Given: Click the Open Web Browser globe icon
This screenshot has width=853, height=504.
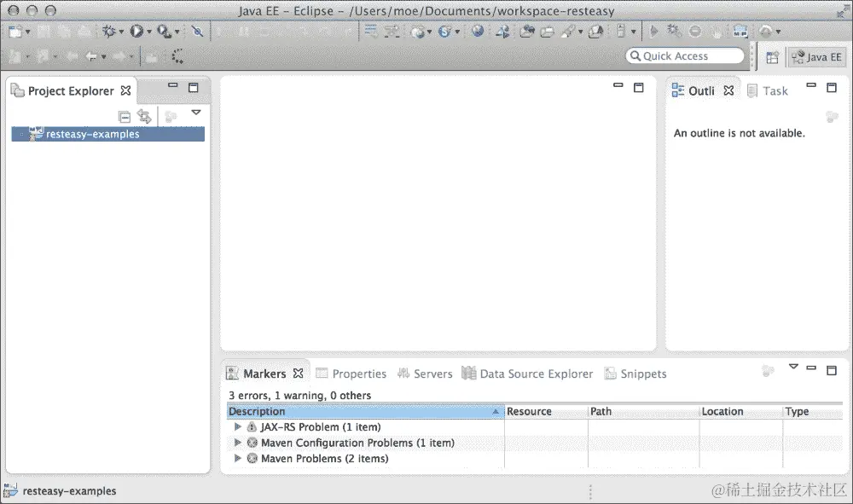Looking at the screenshot, I should 478,31.
